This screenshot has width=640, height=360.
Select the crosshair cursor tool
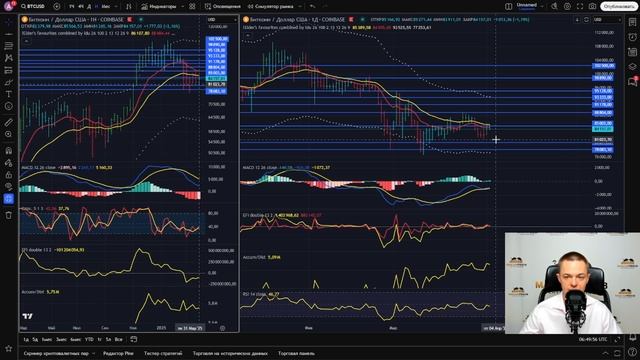tap(9, 22)
